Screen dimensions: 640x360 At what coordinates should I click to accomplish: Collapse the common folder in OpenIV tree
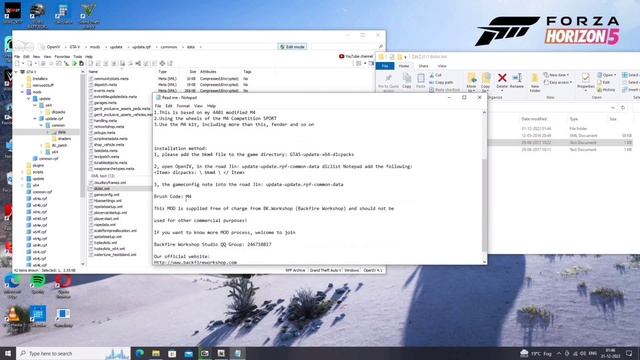coord(42,125)
